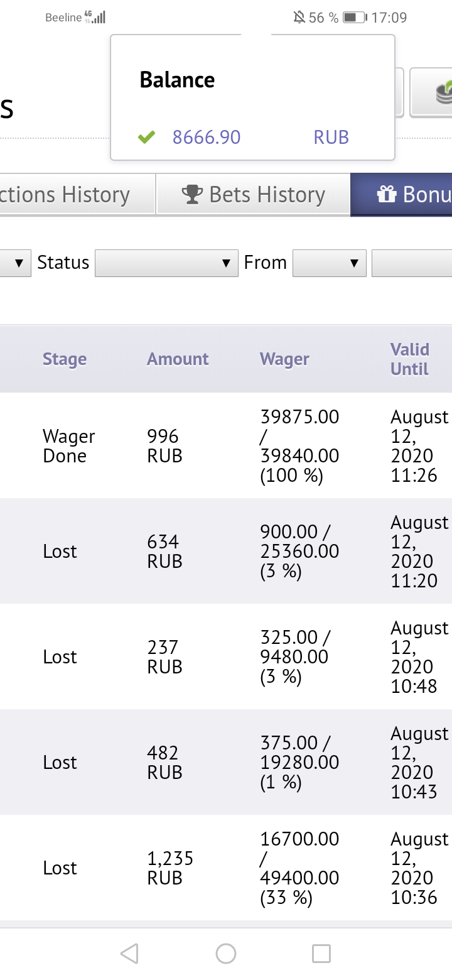Open the Status dropdown
Image resolution: width=452 pixels, height=980 pixels.
pyautogui.click(x=166, y=263)
